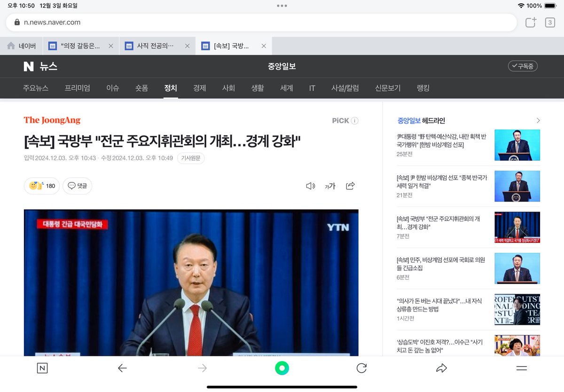This screenshot has width=564, height=392.
Task: Close the 사직 전공의 tab
Action: tap(187, 46)
